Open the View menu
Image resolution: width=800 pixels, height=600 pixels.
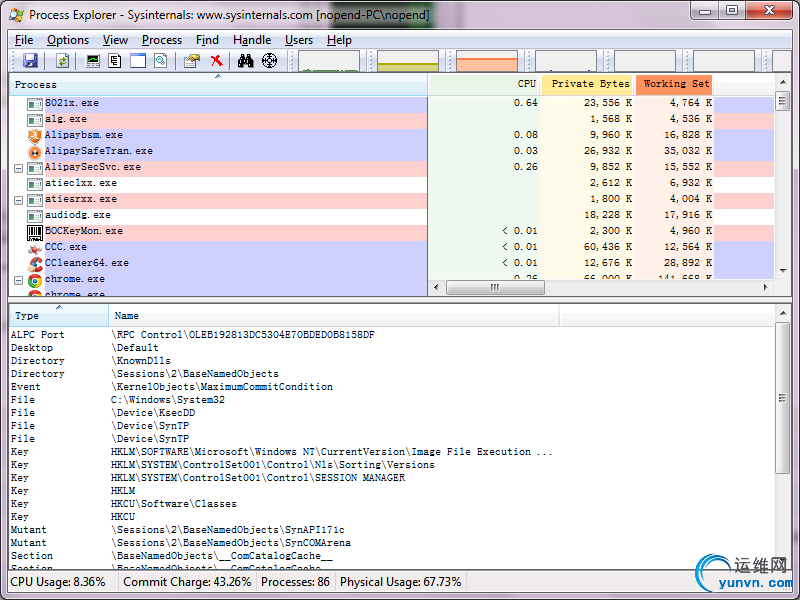(115, 40)
